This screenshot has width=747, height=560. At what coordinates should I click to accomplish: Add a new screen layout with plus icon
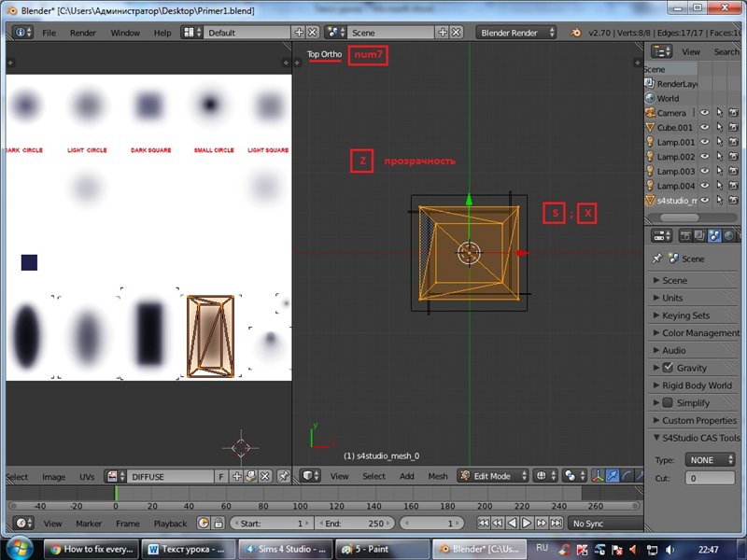[297, 32]
